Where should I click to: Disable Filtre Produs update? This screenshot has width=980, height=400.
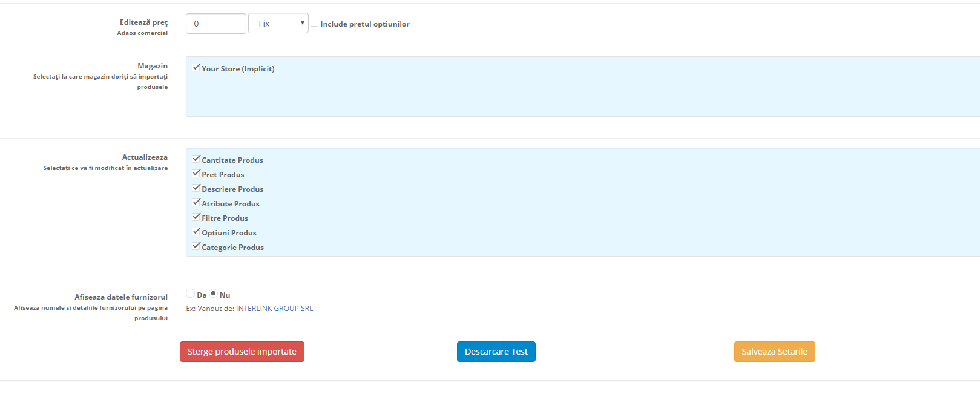coord(196,217)
